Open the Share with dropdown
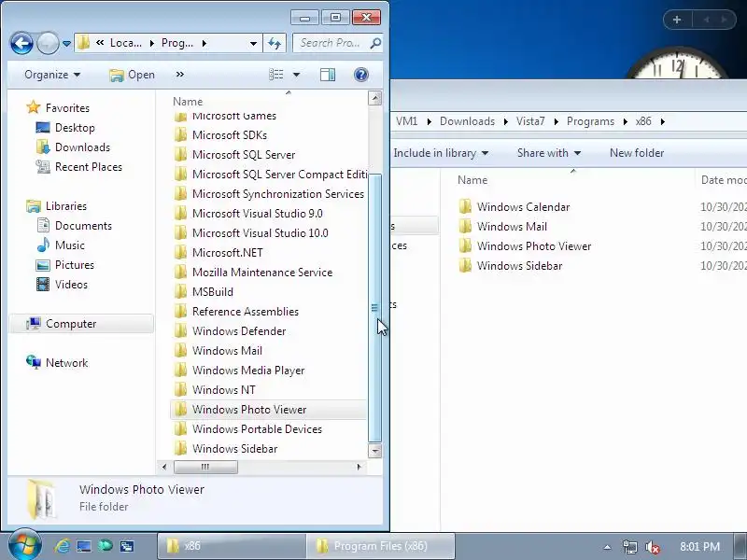 click(x=549, y=153)
